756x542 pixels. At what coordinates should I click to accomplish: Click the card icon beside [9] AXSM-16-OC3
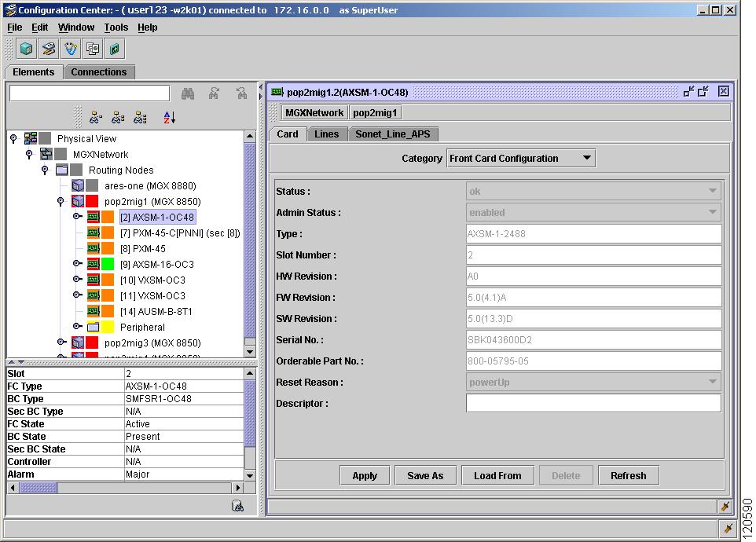94,265
